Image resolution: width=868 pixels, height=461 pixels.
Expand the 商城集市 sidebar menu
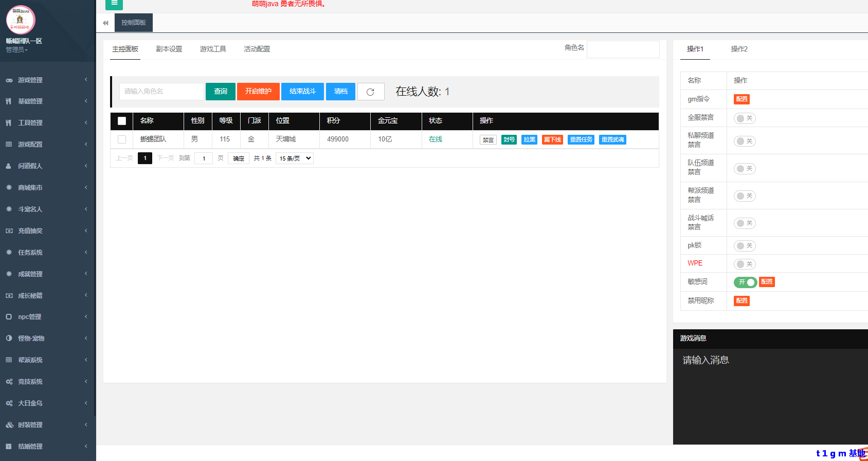click(x=47, y=188)
